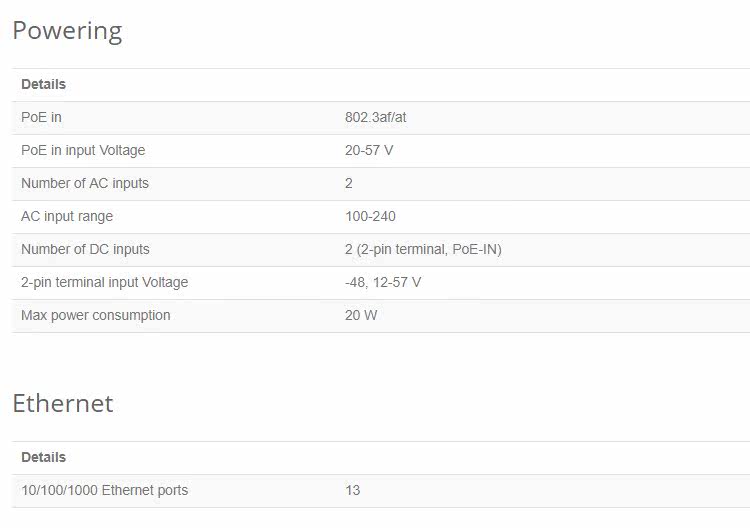Viewport: 750px width, 528px height.
Task: Select the Number of AC inputs label
Action: [85, 183]
